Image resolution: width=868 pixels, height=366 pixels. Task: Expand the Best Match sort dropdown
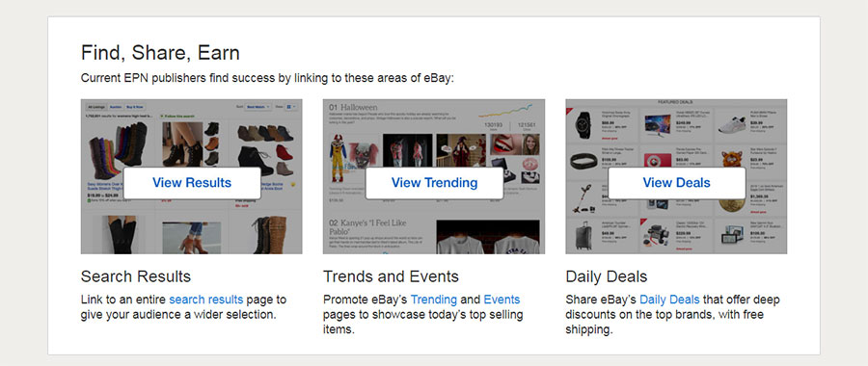(258, 107)
